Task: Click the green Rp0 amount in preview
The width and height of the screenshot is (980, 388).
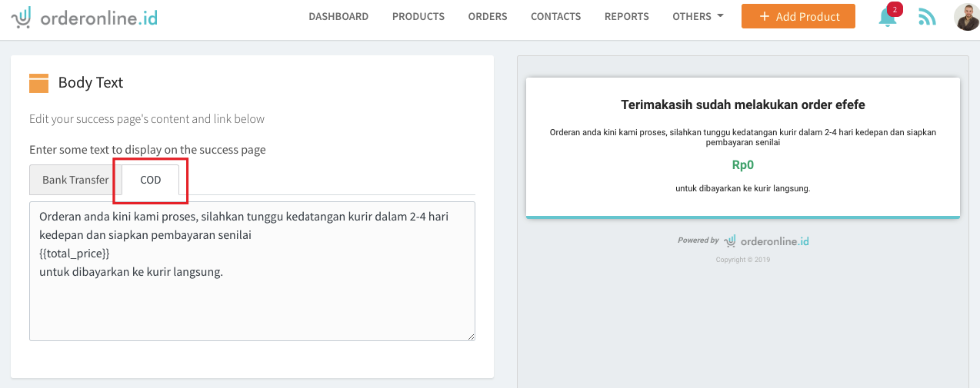Action: (x=742, y=164)
